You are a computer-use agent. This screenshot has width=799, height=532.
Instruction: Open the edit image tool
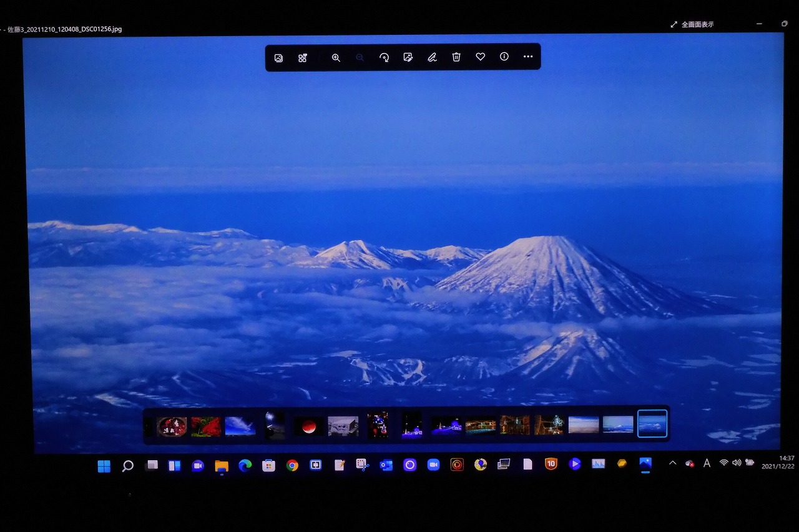click(x=408, y=57)
